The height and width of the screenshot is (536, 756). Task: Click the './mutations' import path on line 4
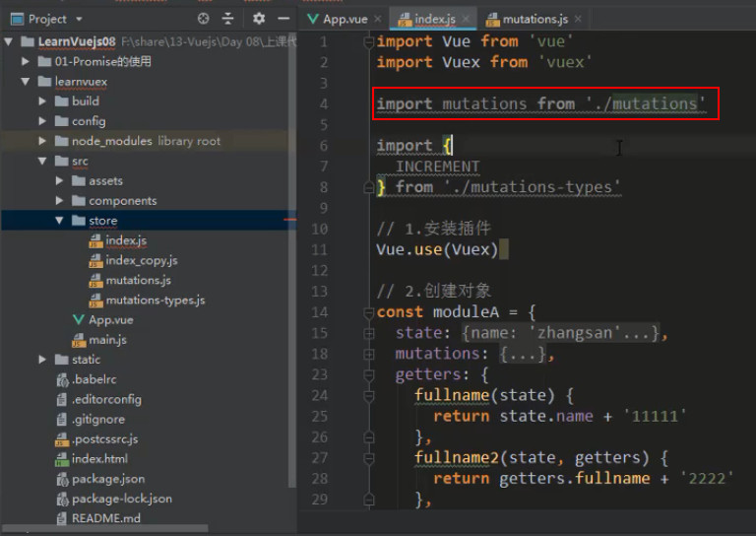646,103
